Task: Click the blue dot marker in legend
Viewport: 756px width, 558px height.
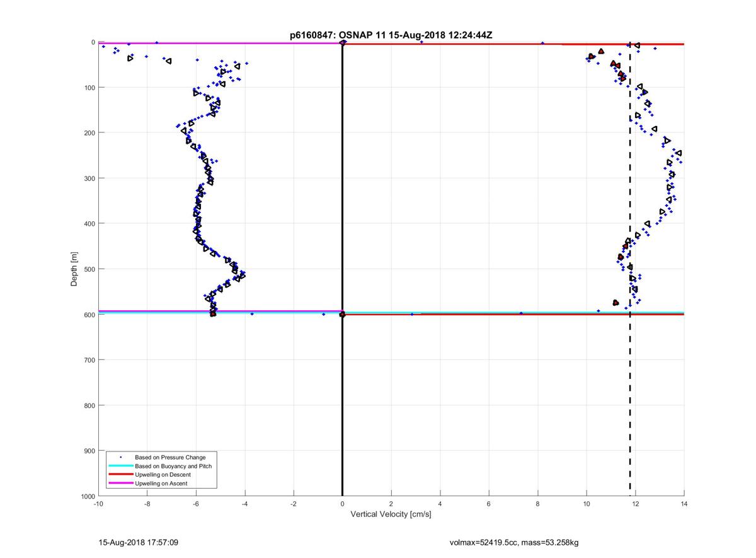Action: pos(121,457)
